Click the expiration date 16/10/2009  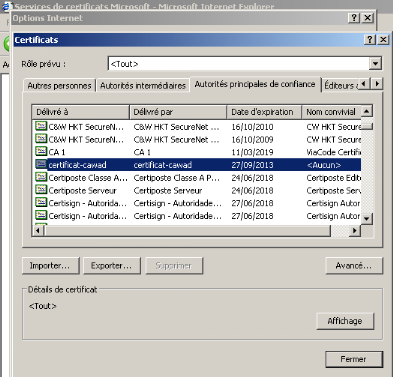point(252,140)
